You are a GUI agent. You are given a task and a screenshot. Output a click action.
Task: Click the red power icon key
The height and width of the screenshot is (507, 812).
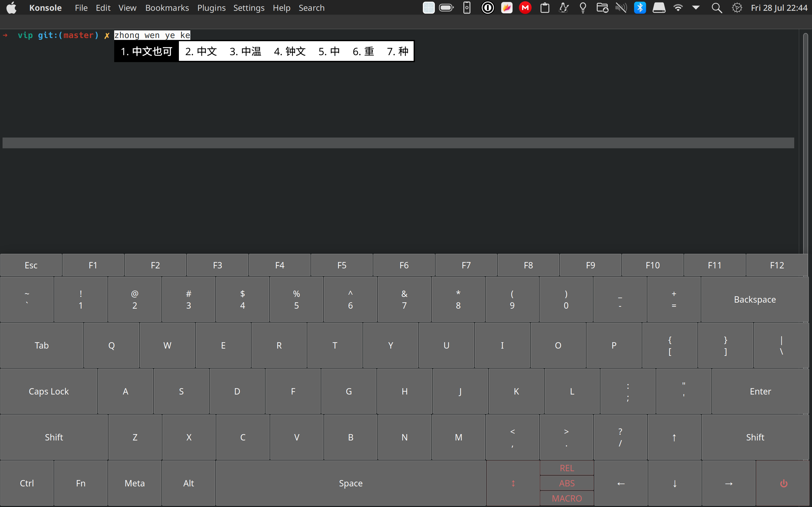pyautogui.click(x=783, y=483)
